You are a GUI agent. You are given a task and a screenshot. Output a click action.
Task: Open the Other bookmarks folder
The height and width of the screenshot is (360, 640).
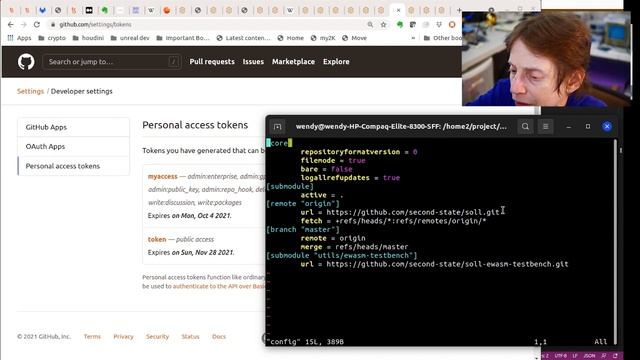[x=442, y=38]
